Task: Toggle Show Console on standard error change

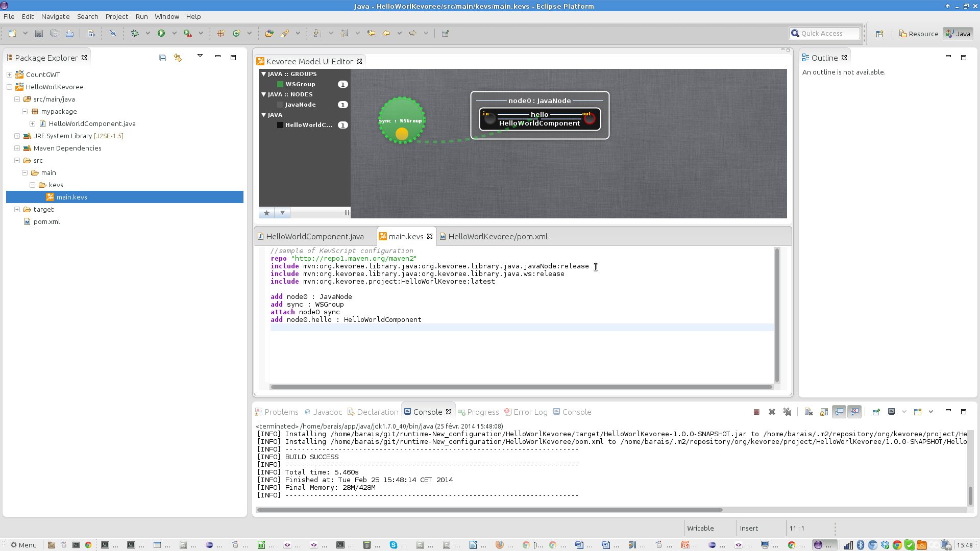Action: [854, 412]
